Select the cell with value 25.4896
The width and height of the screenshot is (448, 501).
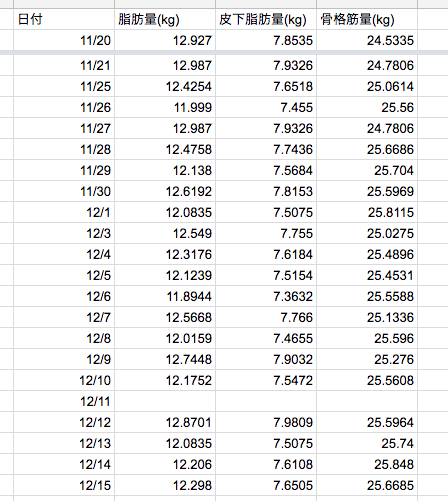[367, 254]
